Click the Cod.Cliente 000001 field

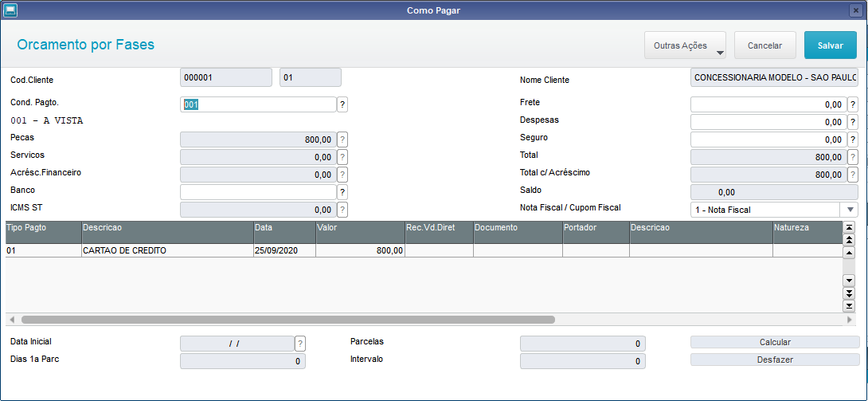226,77
